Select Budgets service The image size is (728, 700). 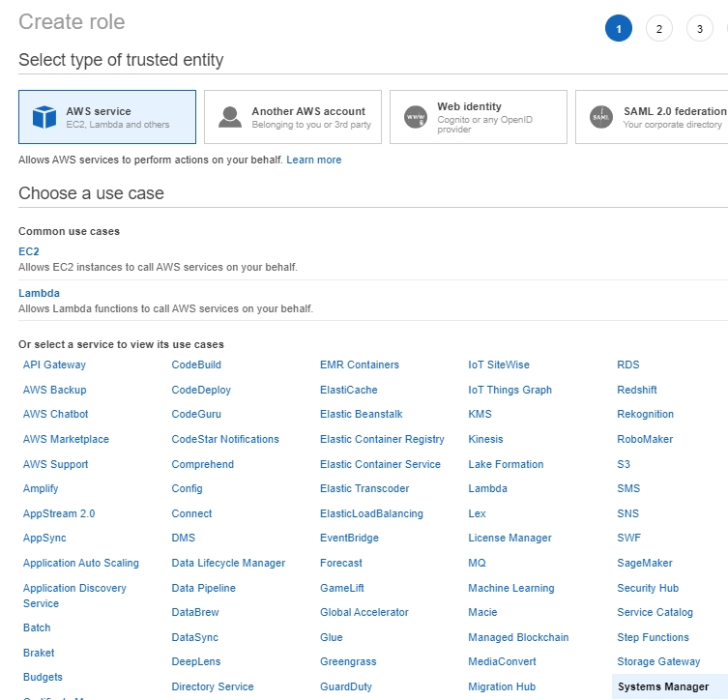[43, 677]
